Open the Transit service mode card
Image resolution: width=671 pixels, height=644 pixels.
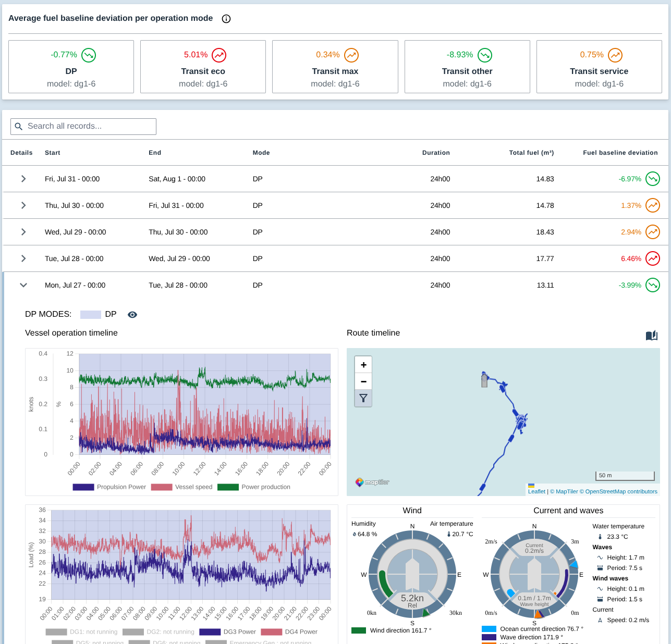[599, 67]
